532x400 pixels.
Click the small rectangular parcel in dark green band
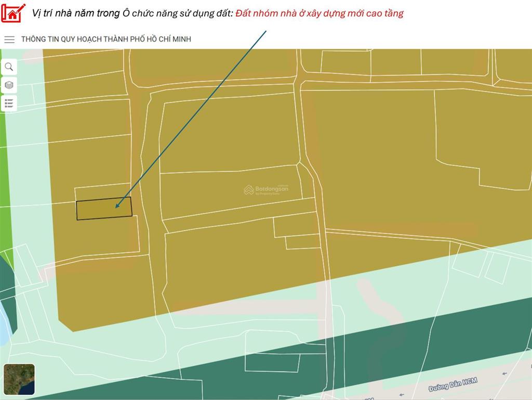tap(272, 362)
